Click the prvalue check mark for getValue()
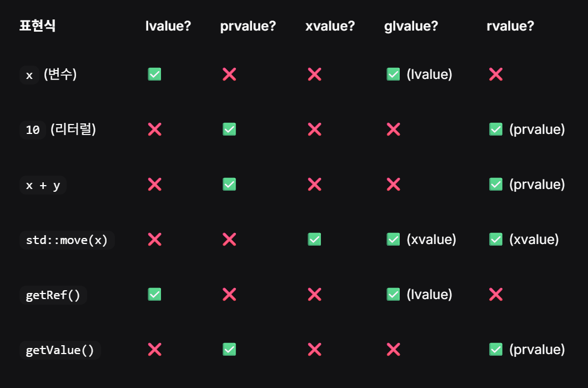Screen dimensions: 588x388 (229, 349)
